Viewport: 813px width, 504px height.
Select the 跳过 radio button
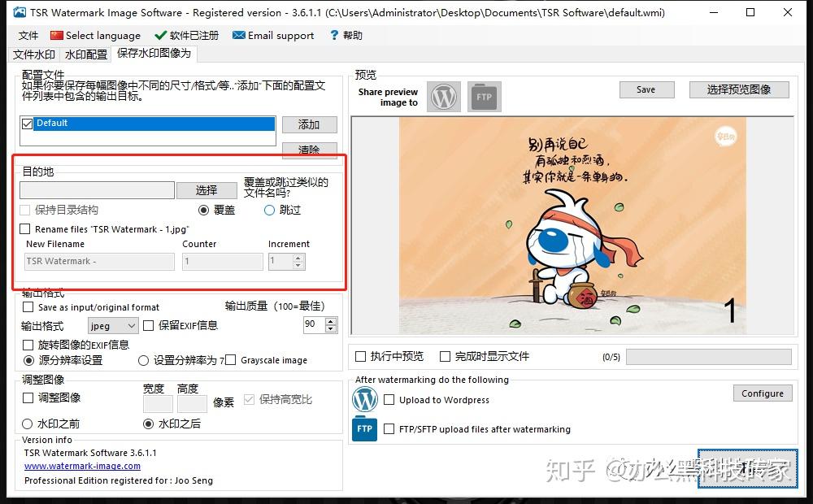[x=269, y=210]
